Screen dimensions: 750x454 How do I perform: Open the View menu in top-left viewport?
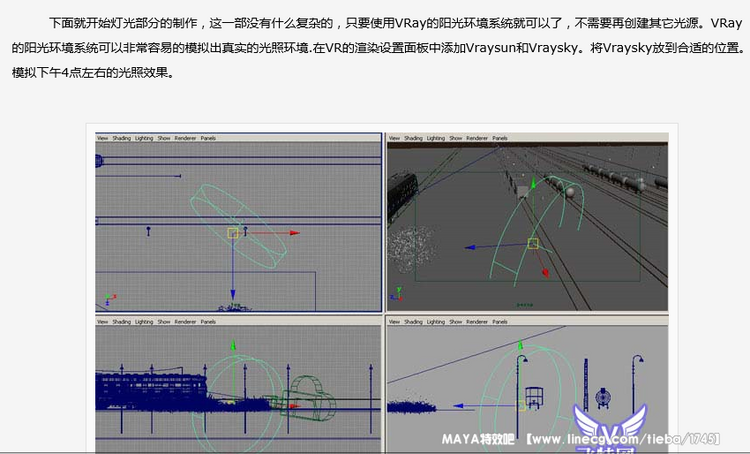102,138
